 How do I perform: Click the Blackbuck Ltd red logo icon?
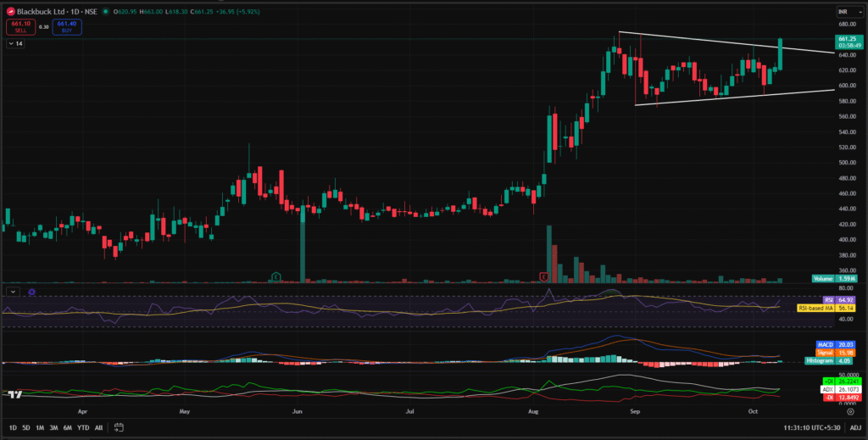click(x=11, y=11)
